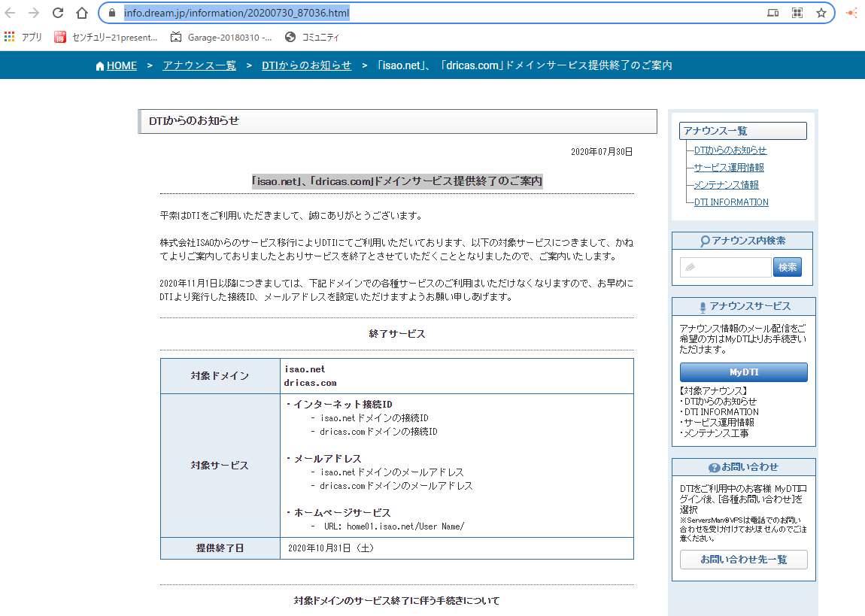Open the browser home page icon

(82, 13)
